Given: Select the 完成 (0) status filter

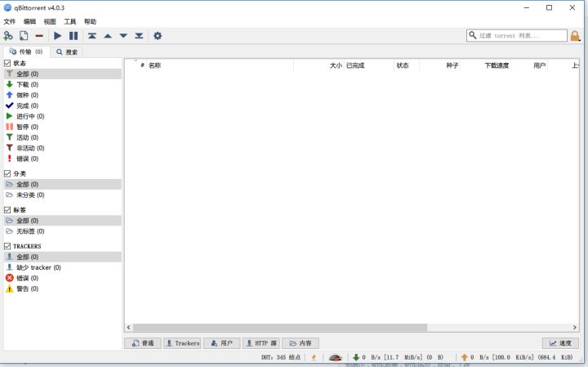Looking at the screenshot, I should coord(63,105).
